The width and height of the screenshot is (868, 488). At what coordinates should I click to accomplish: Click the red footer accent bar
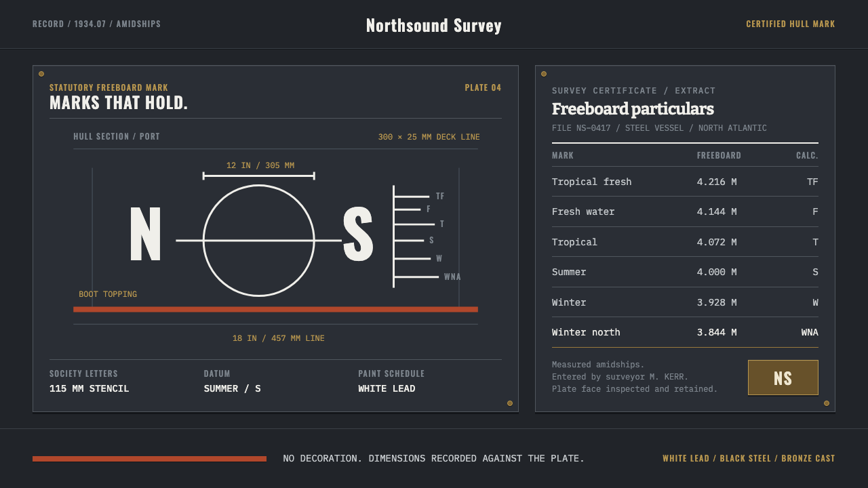point(149,459)
